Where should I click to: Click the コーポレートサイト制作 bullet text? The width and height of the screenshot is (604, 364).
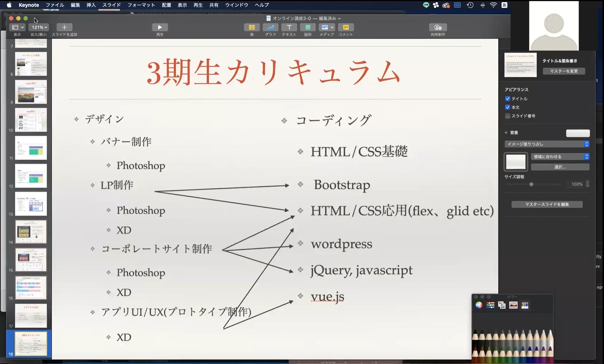[x=156, y=249]
